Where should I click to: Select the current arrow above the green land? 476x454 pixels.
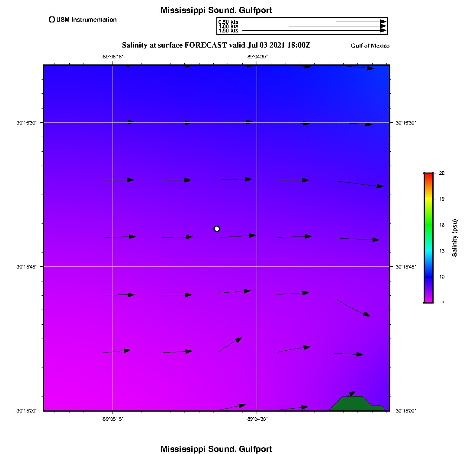pyautogui.click(x=351, y=394)
